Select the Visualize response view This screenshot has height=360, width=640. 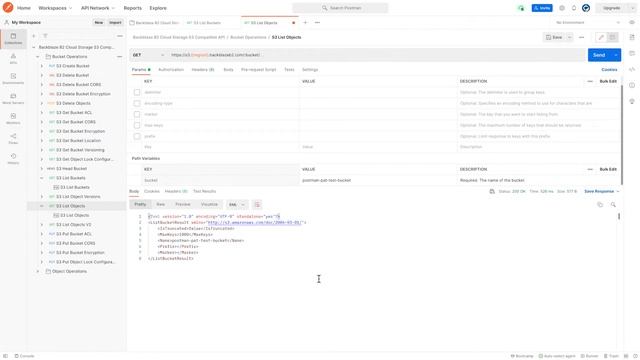[209, 204]
